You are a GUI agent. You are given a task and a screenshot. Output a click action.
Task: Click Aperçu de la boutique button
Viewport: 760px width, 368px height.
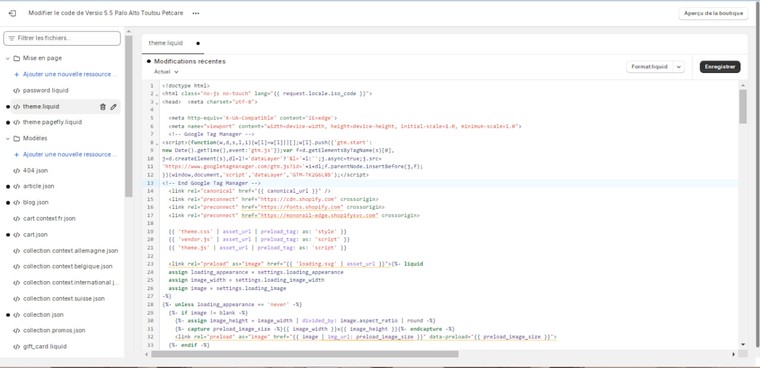tap(713, 14)
